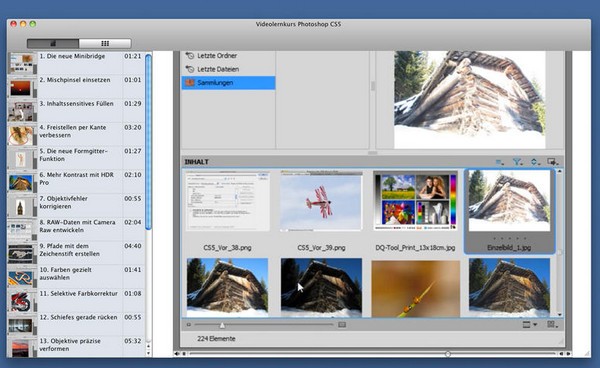Image resolution: width=600 pixels, height=368 pixels.
Task: Click the Letzte Dateien clock icon
Action: point(190,69)
